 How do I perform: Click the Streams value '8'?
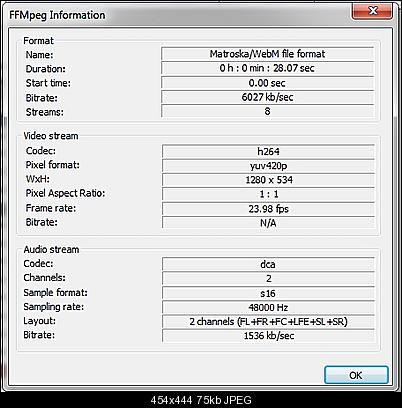267,111
